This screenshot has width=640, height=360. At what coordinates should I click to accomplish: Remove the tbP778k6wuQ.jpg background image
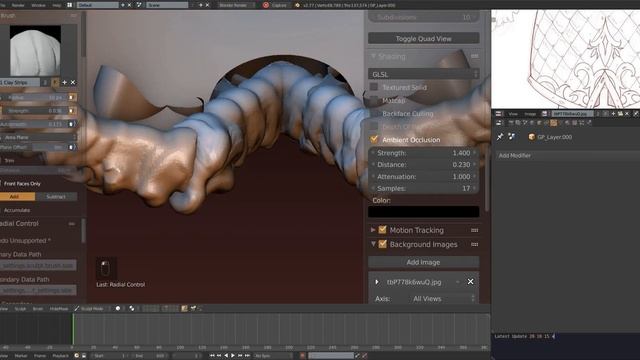point(471,282)
